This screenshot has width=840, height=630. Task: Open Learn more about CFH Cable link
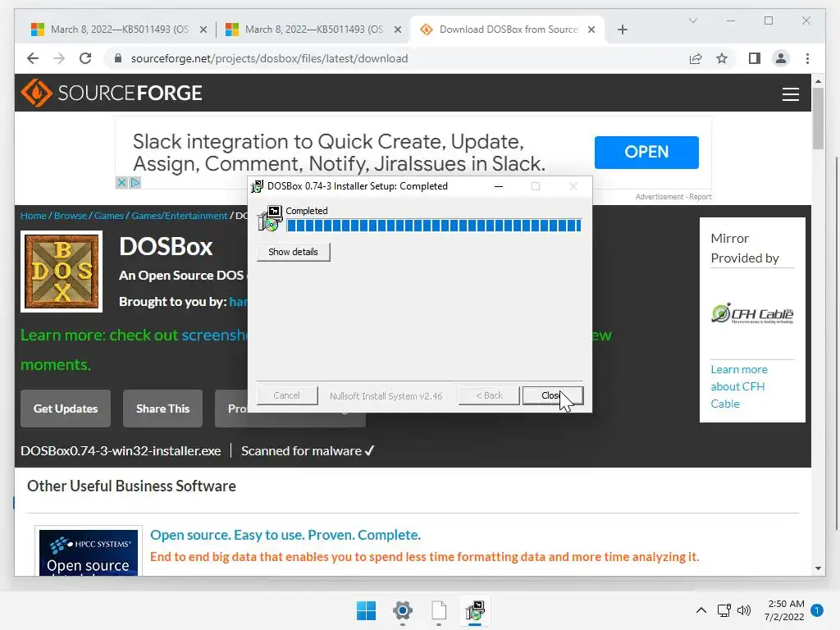tap(739, 386)
